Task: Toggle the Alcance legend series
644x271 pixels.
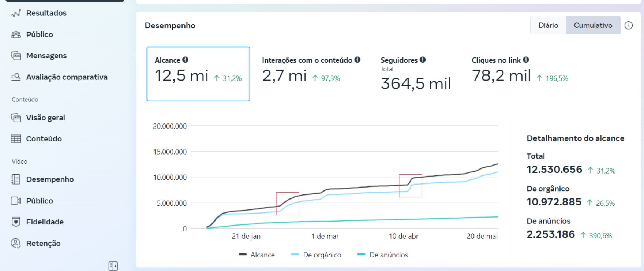Action: [257, 255]
